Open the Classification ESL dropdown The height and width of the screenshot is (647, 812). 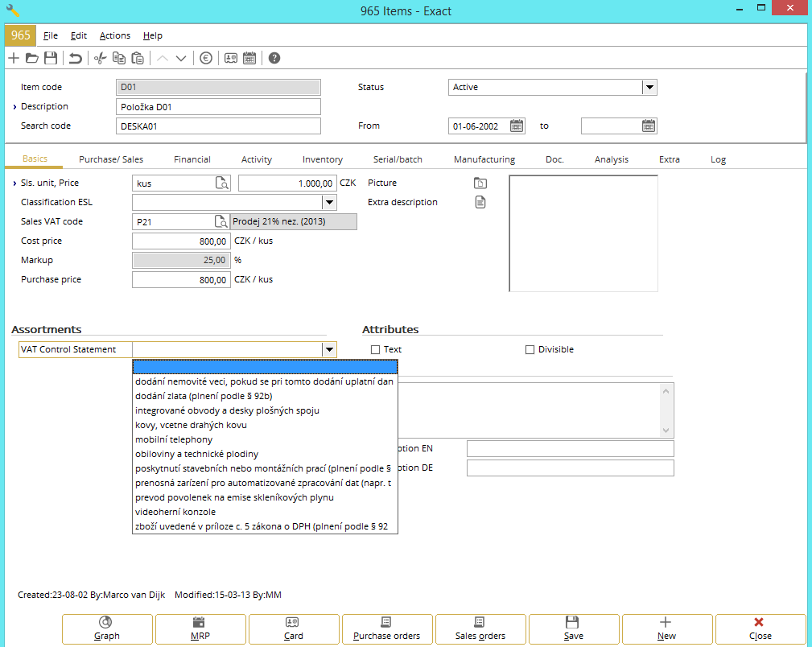(329, 203)
